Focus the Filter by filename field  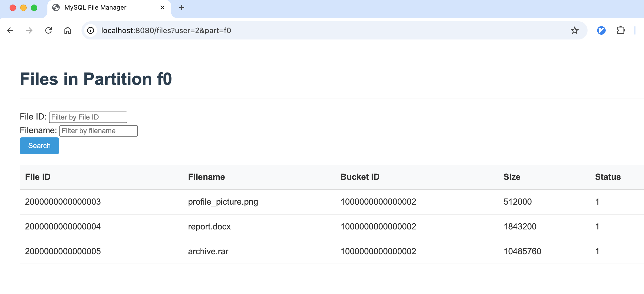99,131
